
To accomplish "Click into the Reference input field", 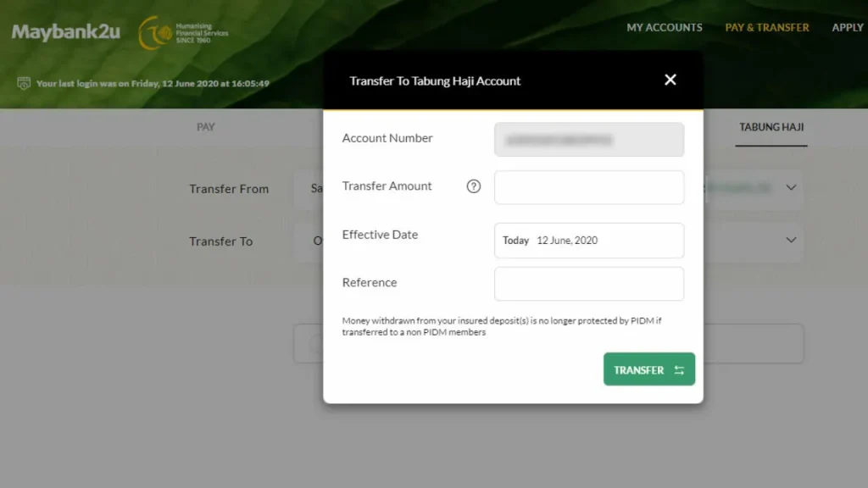I will point(589,284).
